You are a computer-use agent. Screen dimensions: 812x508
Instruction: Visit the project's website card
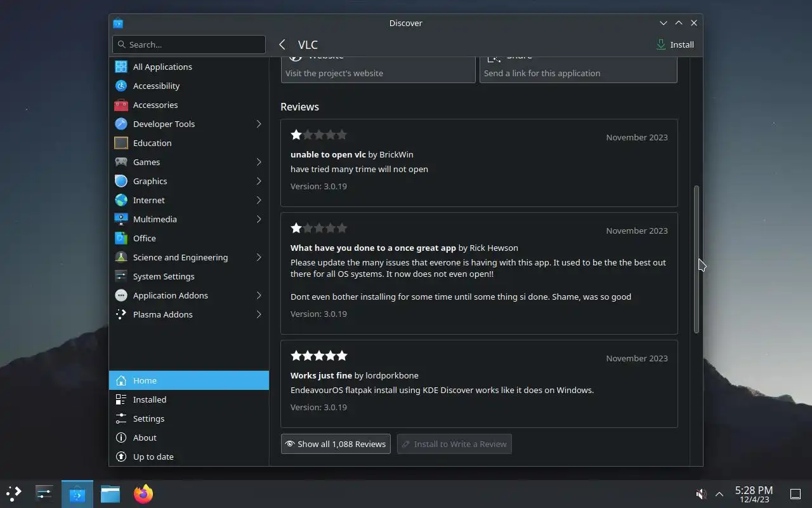[x=378, y=69]
